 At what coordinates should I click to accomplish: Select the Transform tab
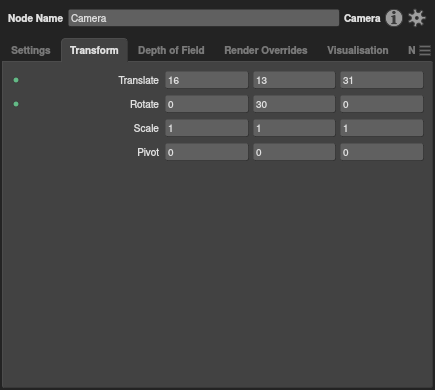pos(94,50)
